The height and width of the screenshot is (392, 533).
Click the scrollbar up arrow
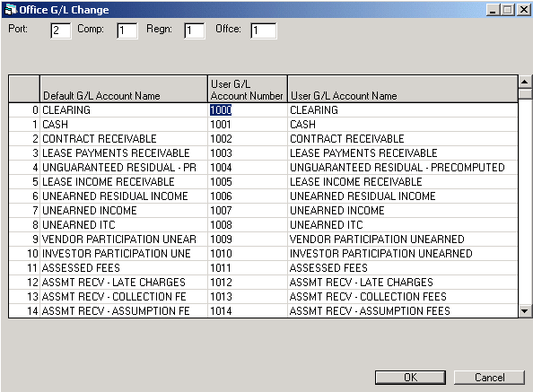pyautogui.click(x=525, y=82)
